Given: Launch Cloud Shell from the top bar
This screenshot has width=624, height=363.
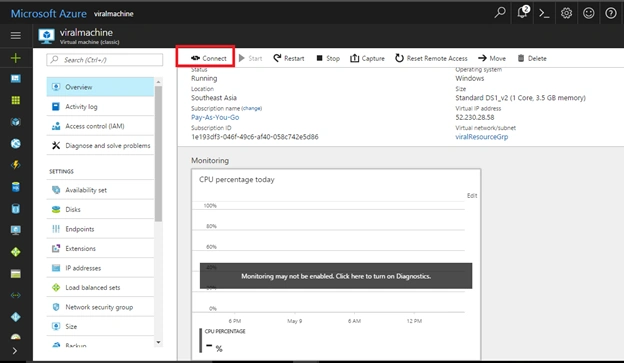Looking at the screenshot, I should 544,13.
